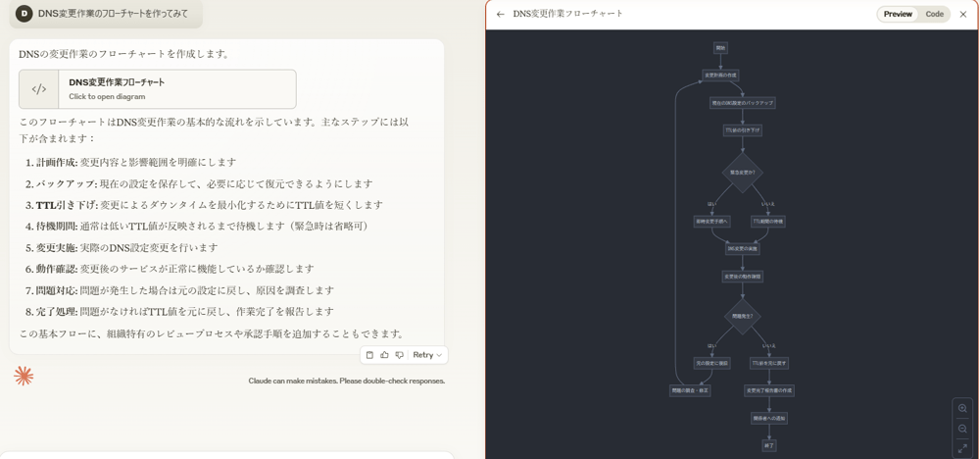Select the 開始 node in flowchart
Viewport: 980px width, 459px height.
pos(720,48)
